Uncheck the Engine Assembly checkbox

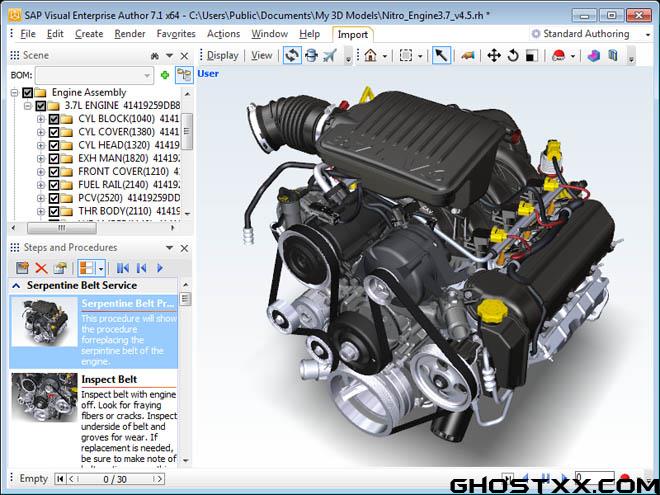click(27, 92)
